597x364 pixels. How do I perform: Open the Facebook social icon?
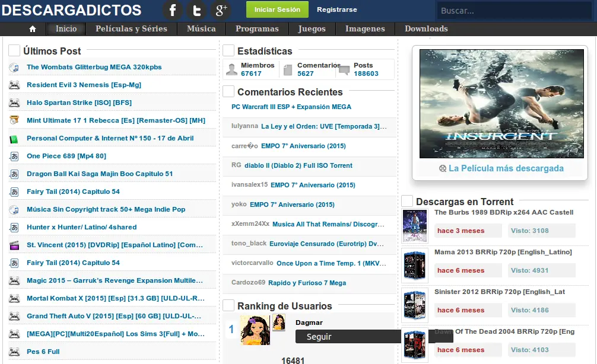173,10
